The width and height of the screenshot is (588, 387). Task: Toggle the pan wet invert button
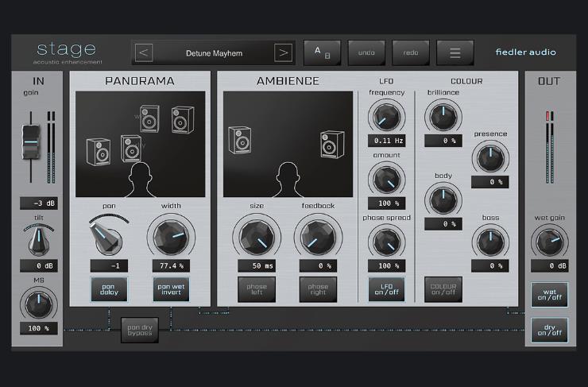point(171,289)
